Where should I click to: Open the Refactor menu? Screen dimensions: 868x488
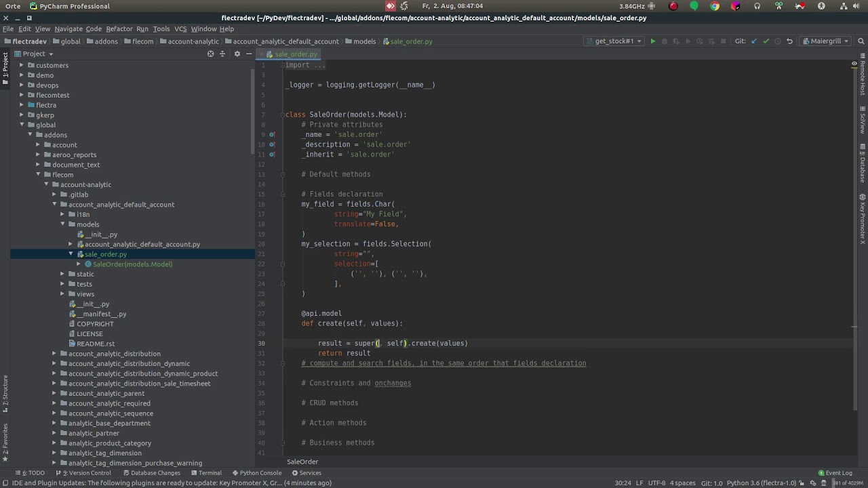[x=119, y=29]
